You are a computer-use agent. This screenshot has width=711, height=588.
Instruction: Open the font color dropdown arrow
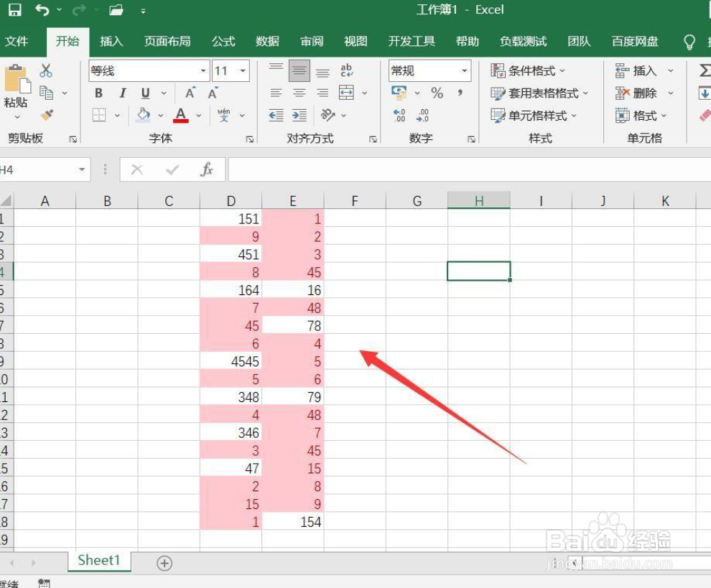(x=199, y=115)
